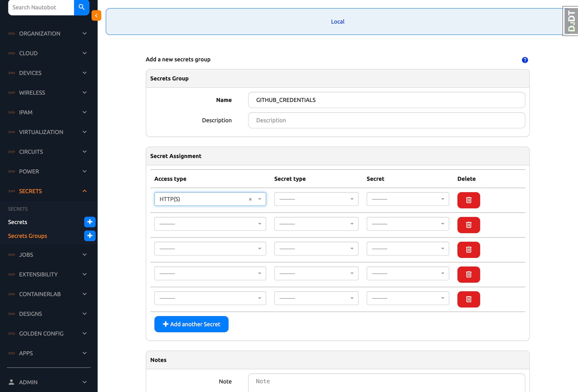Open the blue help question mark icon
The width and height of the screenshot is (578, 392).
pos(525,60)
